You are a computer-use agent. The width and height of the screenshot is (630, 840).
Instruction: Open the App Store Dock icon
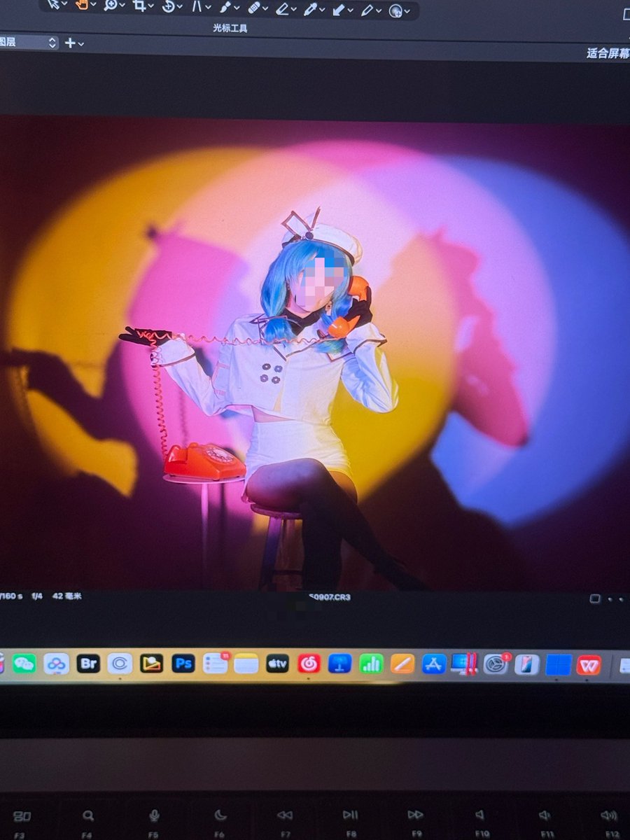[x=434, y=664]
